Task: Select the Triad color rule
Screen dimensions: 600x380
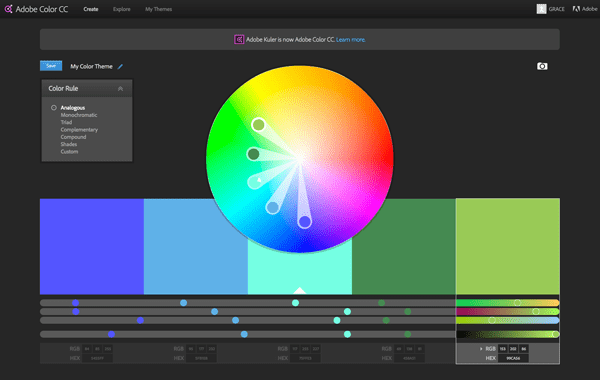Action: tap(66, 122)
